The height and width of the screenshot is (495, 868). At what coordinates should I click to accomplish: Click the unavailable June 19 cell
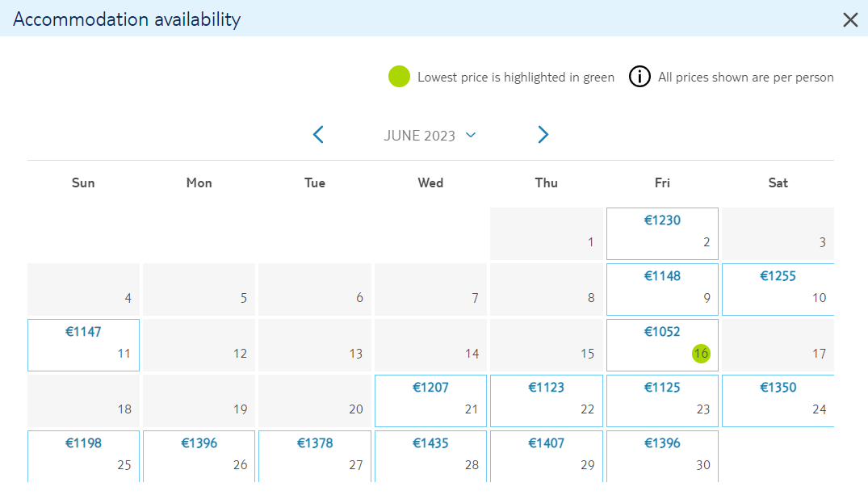199,401
